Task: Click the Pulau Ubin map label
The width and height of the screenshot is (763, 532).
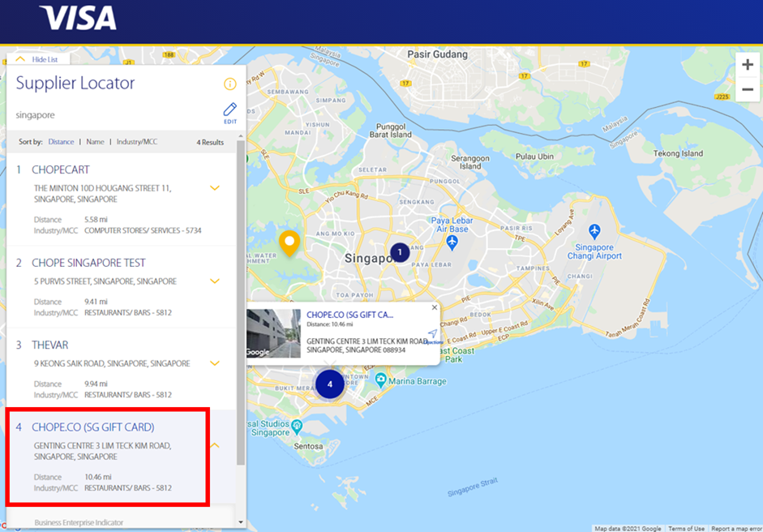Action: [535, 157]
